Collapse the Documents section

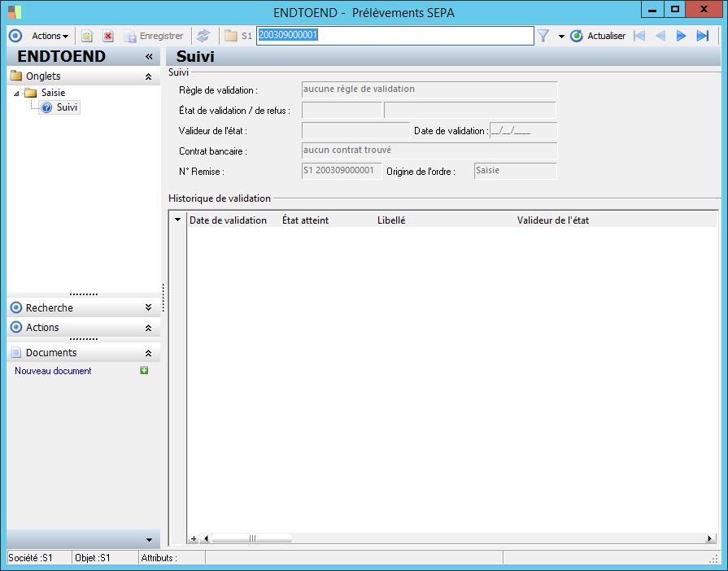click(x=148, y=353)
